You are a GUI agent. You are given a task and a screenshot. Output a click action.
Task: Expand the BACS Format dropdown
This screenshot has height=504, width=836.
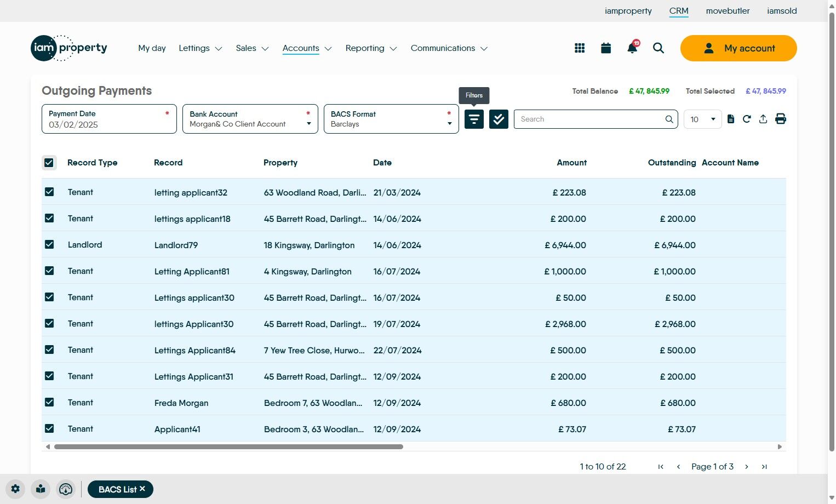tap(391, 119)
